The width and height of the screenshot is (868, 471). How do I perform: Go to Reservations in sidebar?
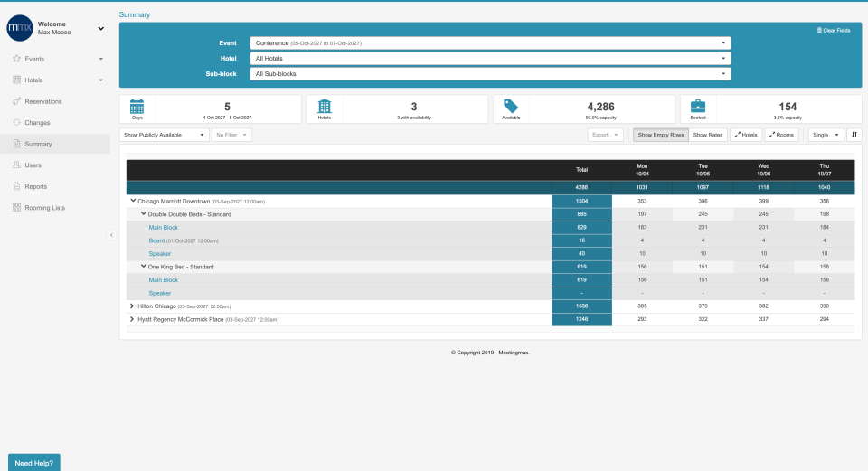point(43,101)
